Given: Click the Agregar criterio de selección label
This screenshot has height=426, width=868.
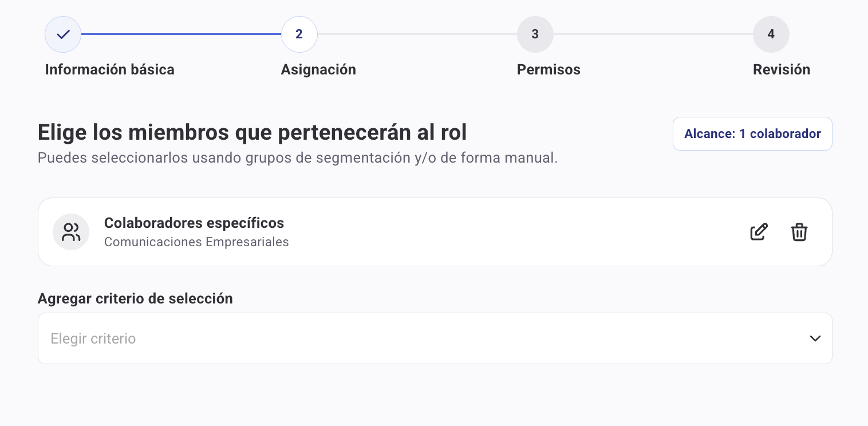Looking at the screenshot, I should pyautogui.click(x=135, y=298).
